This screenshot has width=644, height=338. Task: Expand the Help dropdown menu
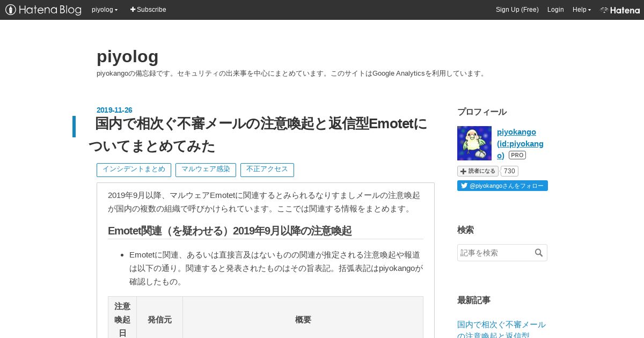(582, 10)
